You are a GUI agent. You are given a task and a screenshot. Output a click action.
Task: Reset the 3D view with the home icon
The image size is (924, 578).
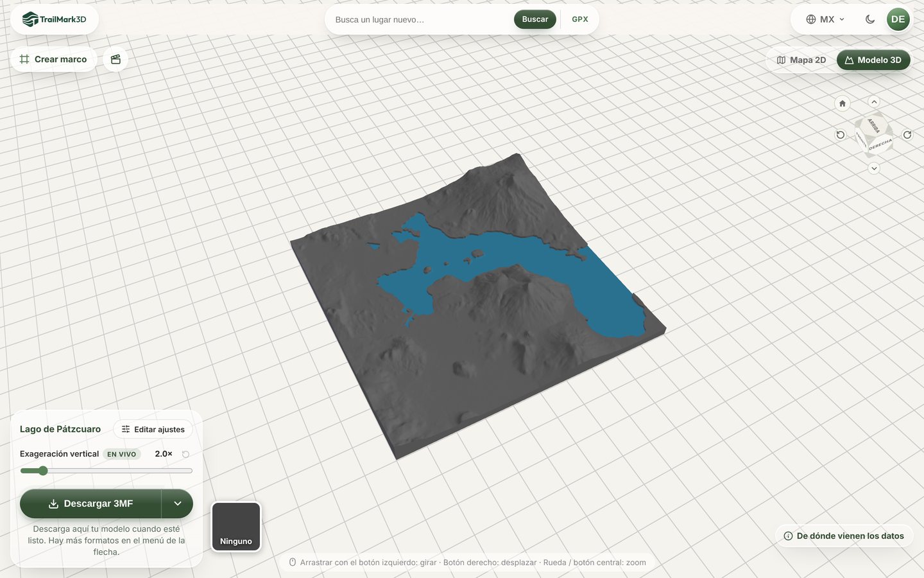point(843,103)
